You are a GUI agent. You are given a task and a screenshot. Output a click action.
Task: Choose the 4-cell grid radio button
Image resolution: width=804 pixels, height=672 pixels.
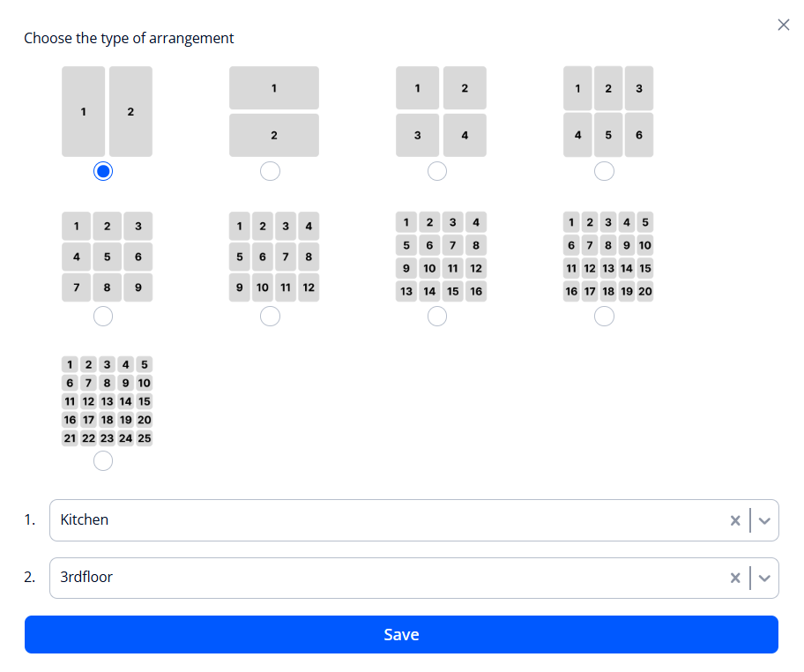[x=437, y=172]
